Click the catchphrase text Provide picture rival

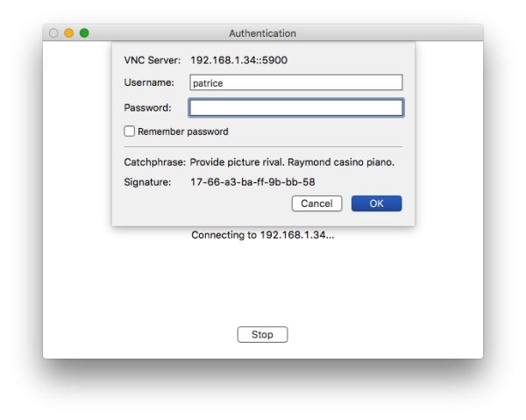click(x=238, y=162)
